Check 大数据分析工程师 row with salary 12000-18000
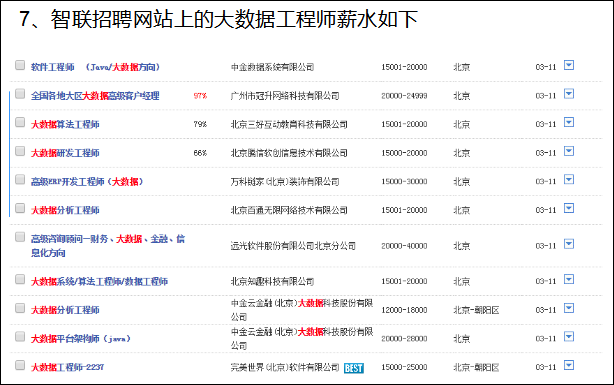The image size is (614, 385). point(20,308)
